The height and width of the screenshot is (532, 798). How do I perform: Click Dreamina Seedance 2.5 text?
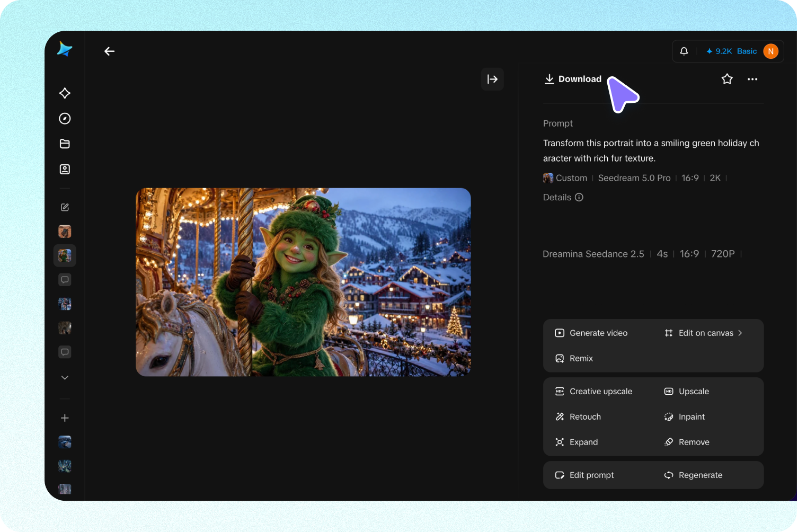point(593,254)
